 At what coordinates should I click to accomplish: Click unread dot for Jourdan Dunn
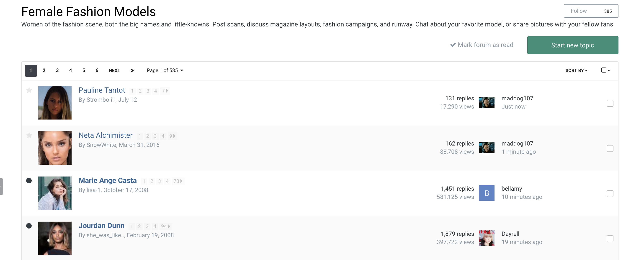click(x=29, y=226)
